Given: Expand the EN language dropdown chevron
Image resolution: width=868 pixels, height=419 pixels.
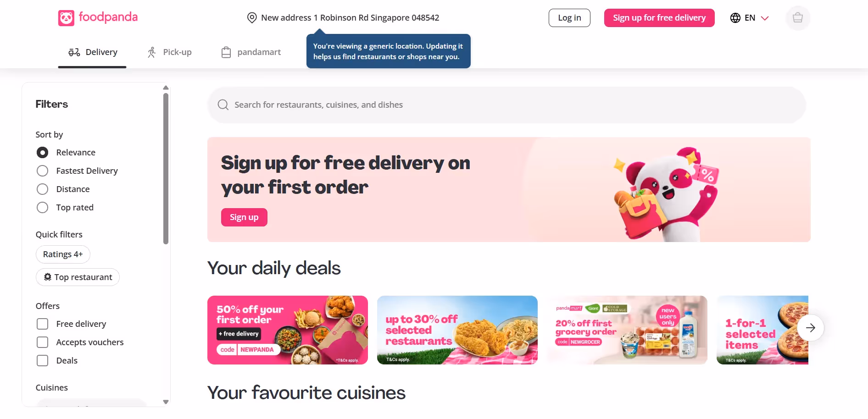Looking at the screenshot, I should pos(765,18).
